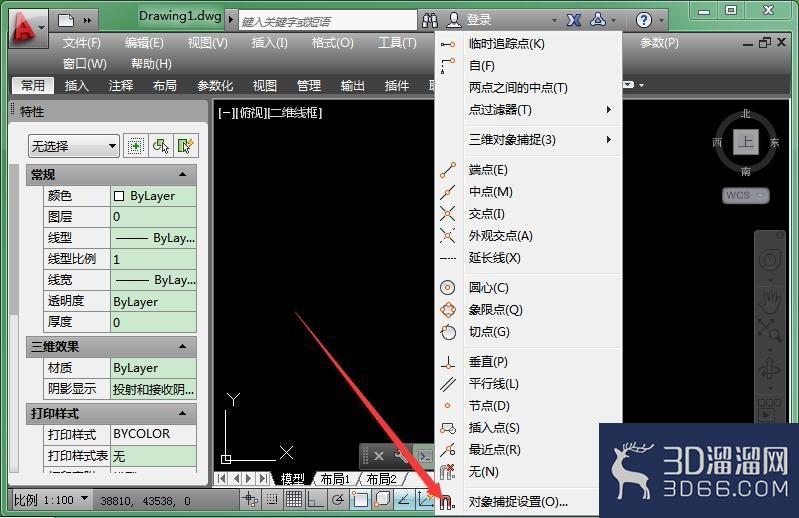Toggle Object Snap in status bar
The width and height of the screenshot is (799, 518).
click(360, 500)
